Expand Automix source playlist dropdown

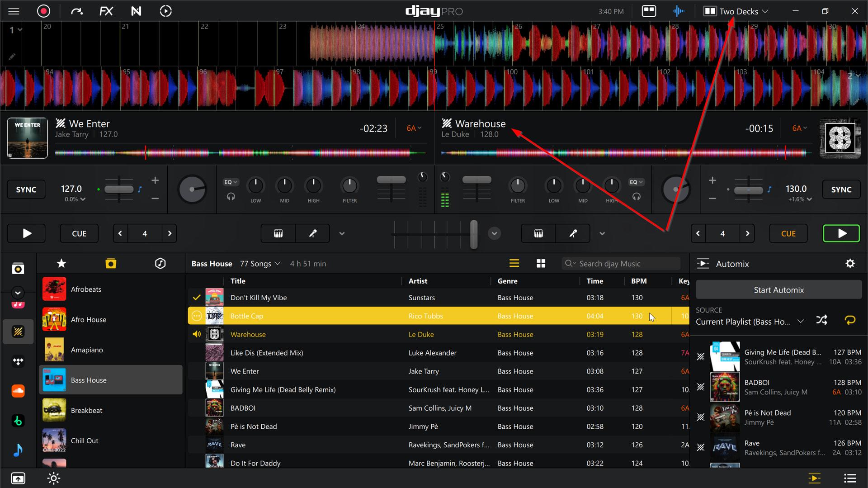click(801, 321)
